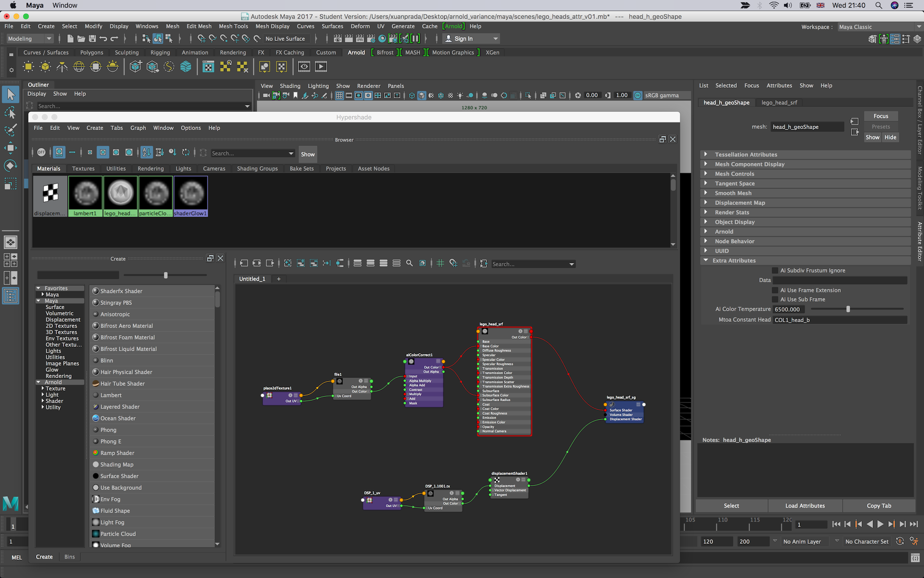Click the undo arrow in status line
Screen dimensions: 924x578
(103, 39)
